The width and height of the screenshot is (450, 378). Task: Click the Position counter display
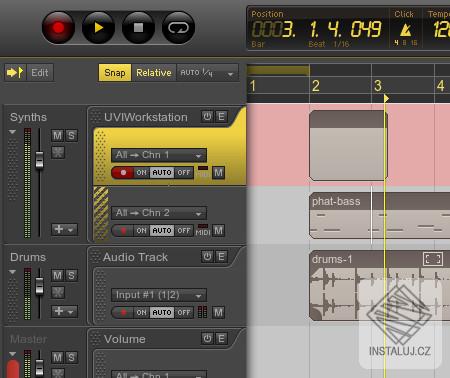pos(317,29)
